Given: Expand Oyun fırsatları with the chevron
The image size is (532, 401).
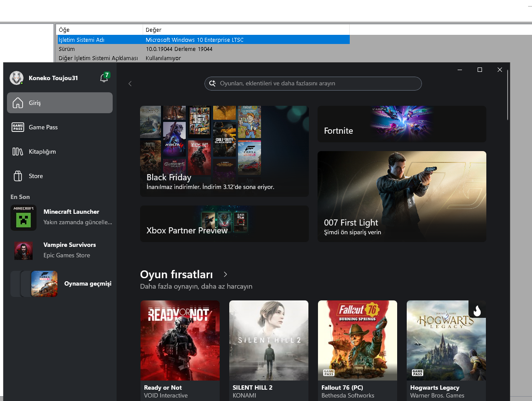Looking at the screenshot, I should click(225, 274).
